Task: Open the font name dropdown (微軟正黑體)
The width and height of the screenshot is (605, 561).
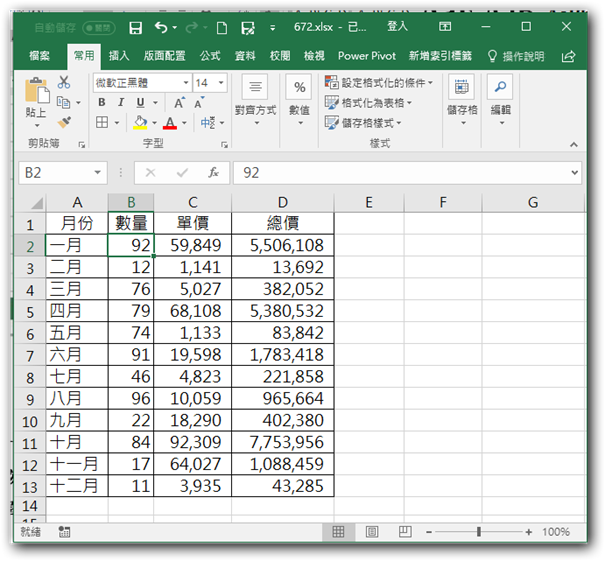Action: (x=186, y=83)
